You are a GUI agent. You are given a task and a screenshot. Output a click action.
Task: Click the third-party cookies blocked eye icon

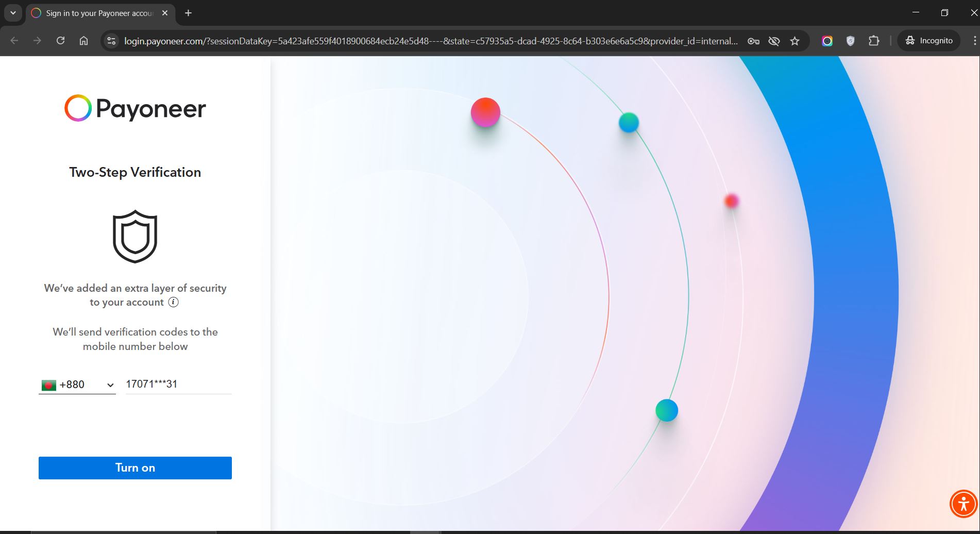(x=774, y=41)
